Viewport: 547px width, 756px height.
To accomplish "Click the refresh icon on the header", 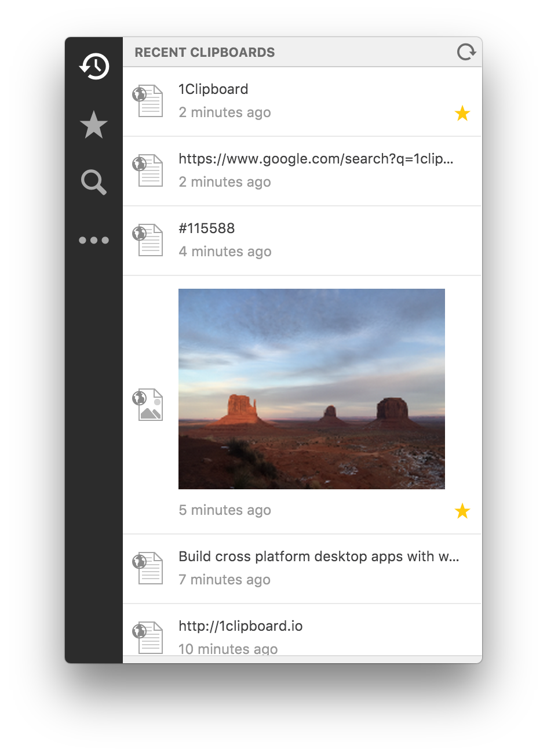I will [466, 52].
